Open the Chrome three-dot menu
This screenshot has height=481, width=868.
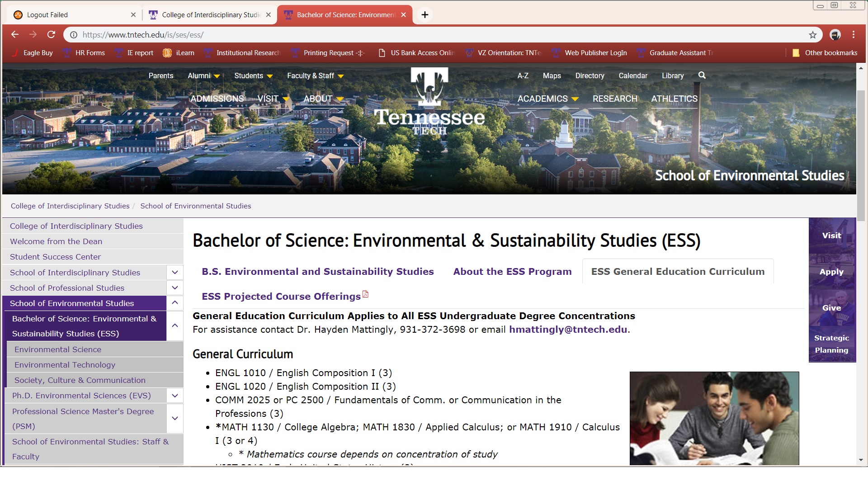[x=854, y=35]
